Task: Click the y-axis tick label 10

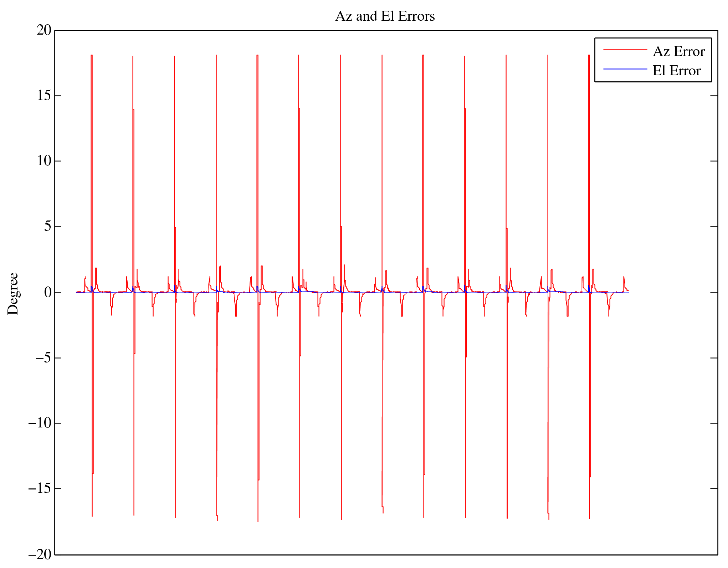Action: tap(44, 161)
